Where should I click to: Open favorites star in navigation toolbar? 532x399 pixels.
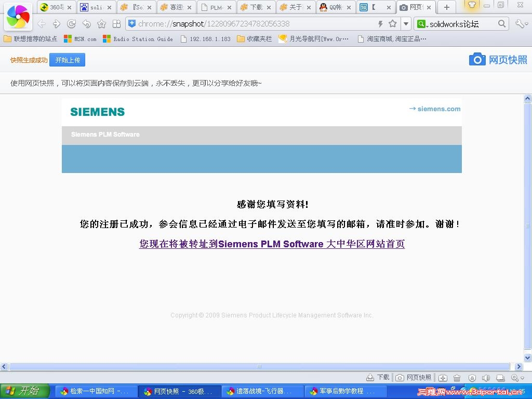coord(101,24)
